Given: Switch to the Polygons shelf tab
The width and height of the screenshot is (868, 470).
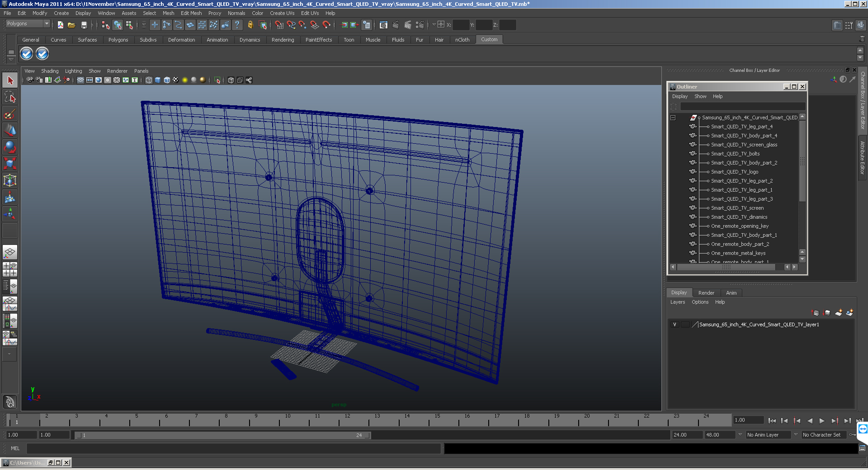Looking at the screenshot, I should point(118,40).
